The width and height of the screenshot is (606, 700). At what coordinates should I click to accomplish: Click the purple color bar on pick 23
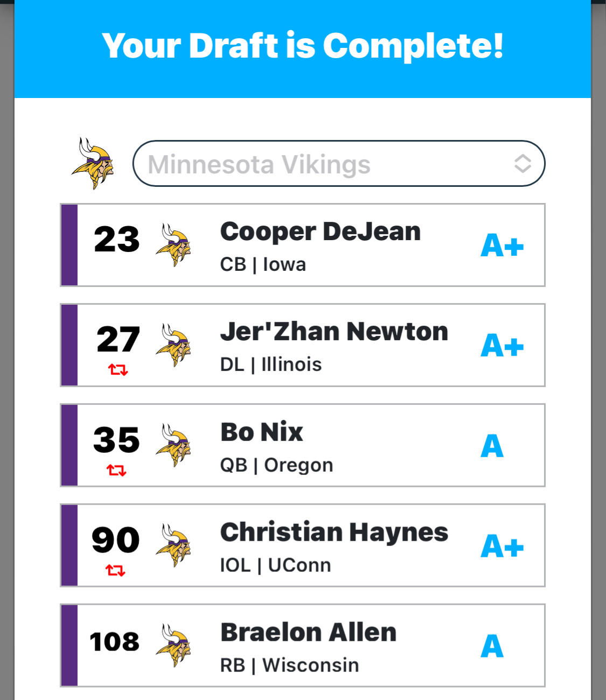(x=69, y=245)
